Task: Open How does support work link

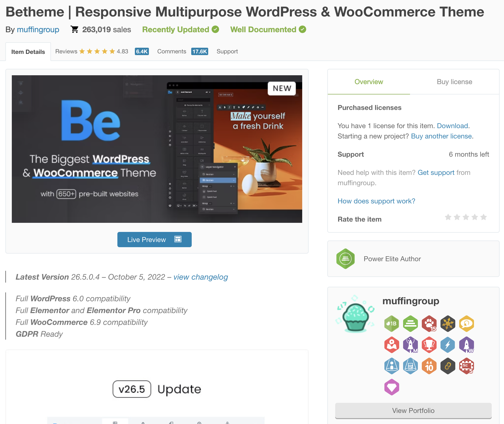Action: pos(376,201)
